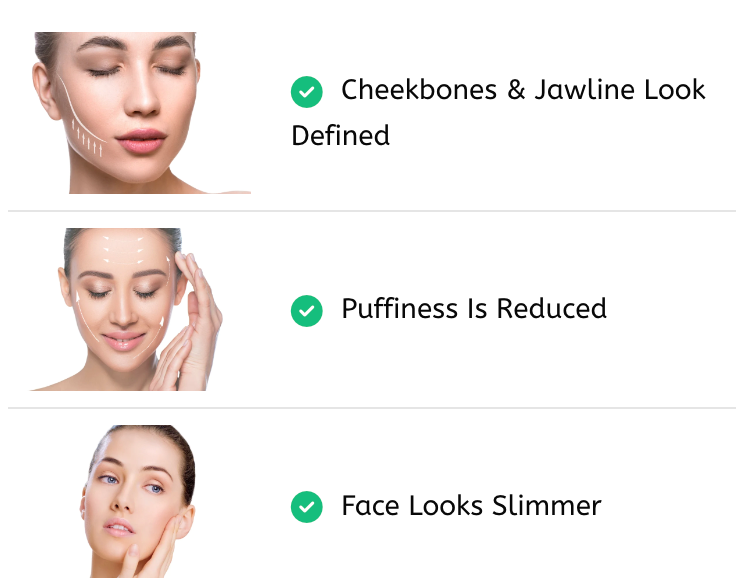Click the ampersand in the first benefit text

tap(516, 90)
